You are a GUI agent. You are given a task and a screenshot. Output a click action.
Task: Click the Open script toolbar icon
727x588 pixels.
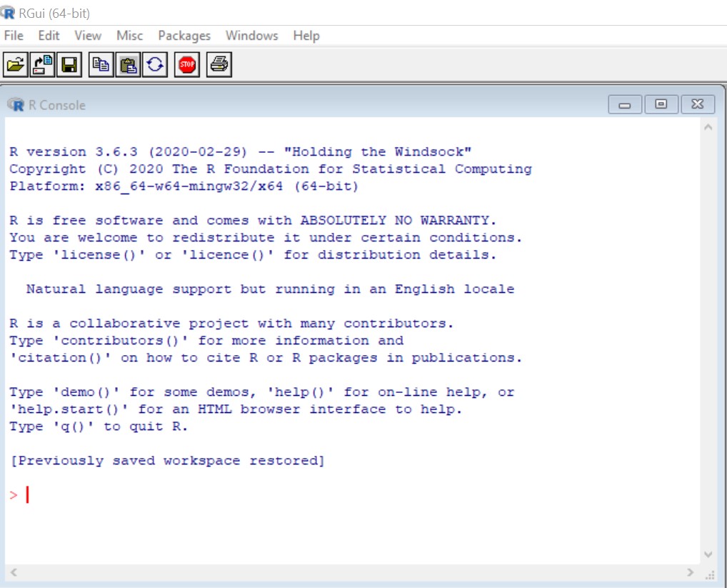click(15, 64)
